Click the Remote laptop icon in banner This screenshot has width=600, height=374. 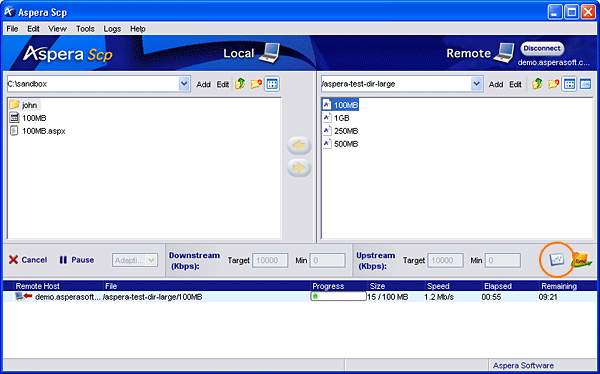point(504,53)
